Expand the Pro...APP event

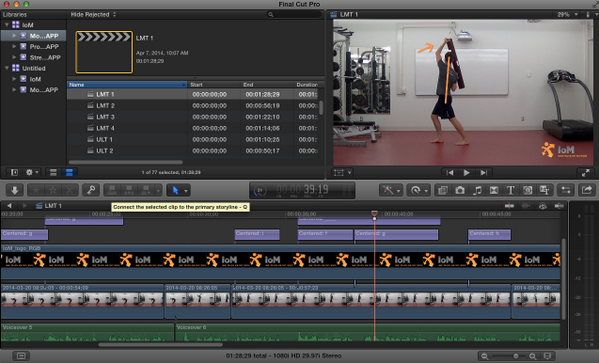tap(14, 46)
